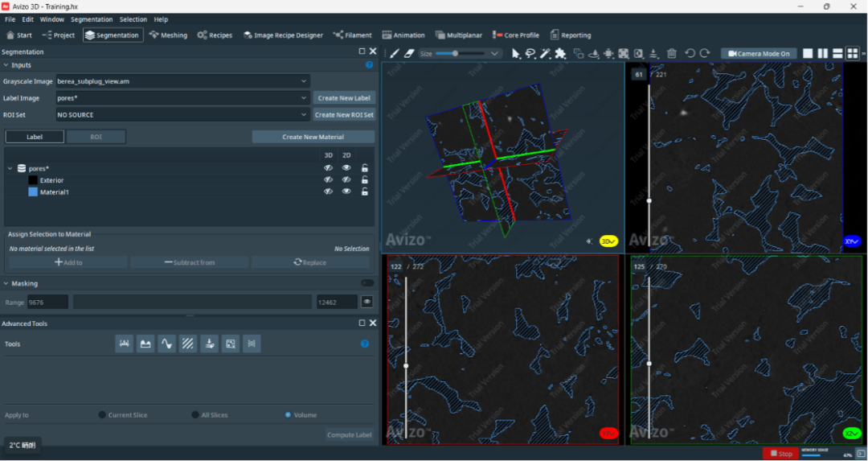Choose the Magic Wand tool
868x461 pixels.
(x=545, y=54)
